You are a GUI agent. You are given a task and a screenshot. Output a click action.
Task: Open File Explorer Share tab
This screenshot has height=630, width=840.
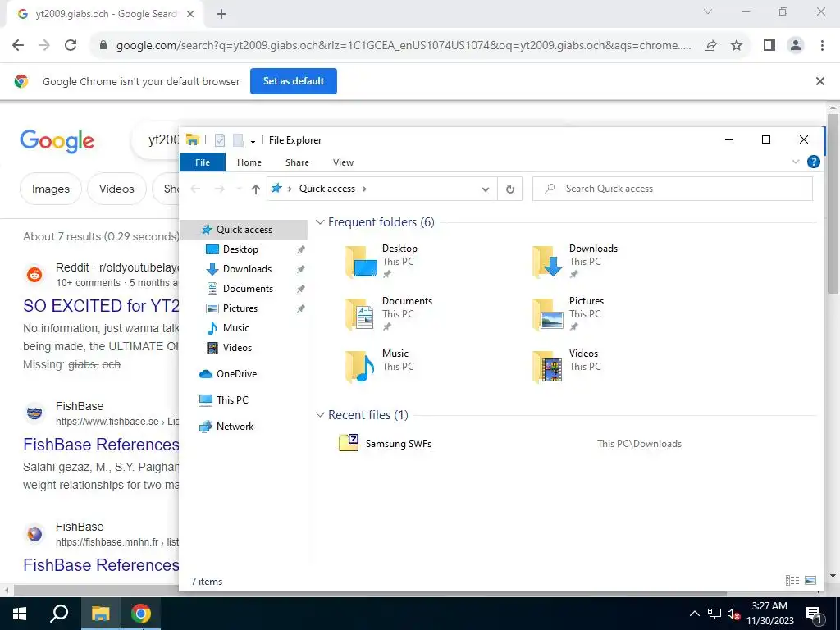pos(297,162)
